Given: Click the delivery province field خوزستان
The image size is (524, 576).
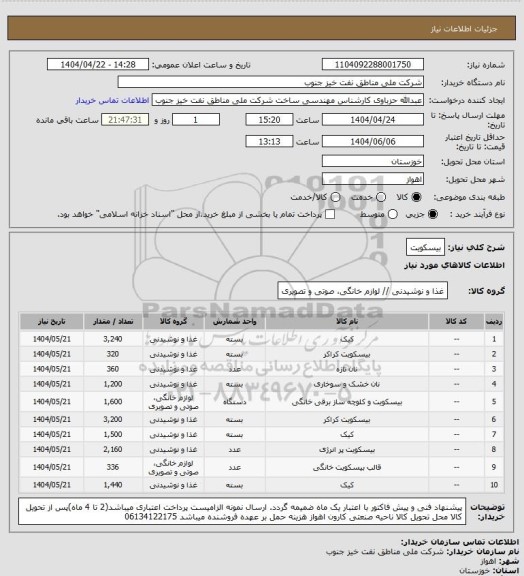Looking at the screenshot, I should pos(373,161).
